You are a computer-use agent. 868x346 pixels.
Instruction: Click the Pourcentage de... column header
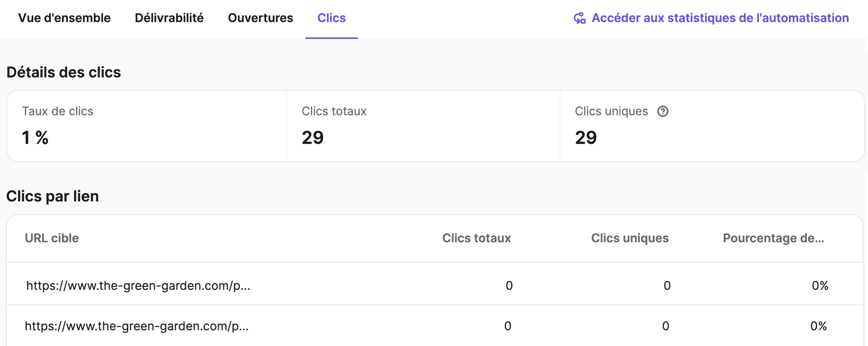tap(773, 238)
